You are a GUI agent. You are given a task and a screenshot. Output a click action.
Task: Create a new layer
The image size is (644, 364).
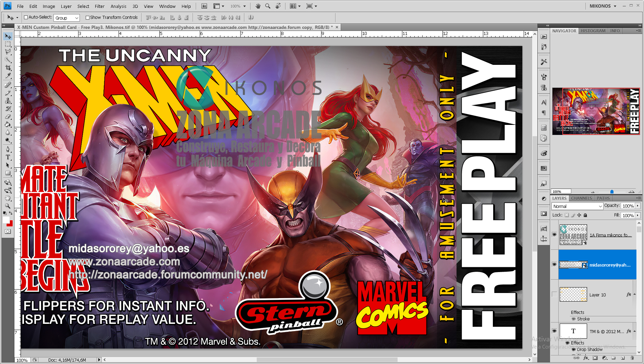tap(623, 358)
